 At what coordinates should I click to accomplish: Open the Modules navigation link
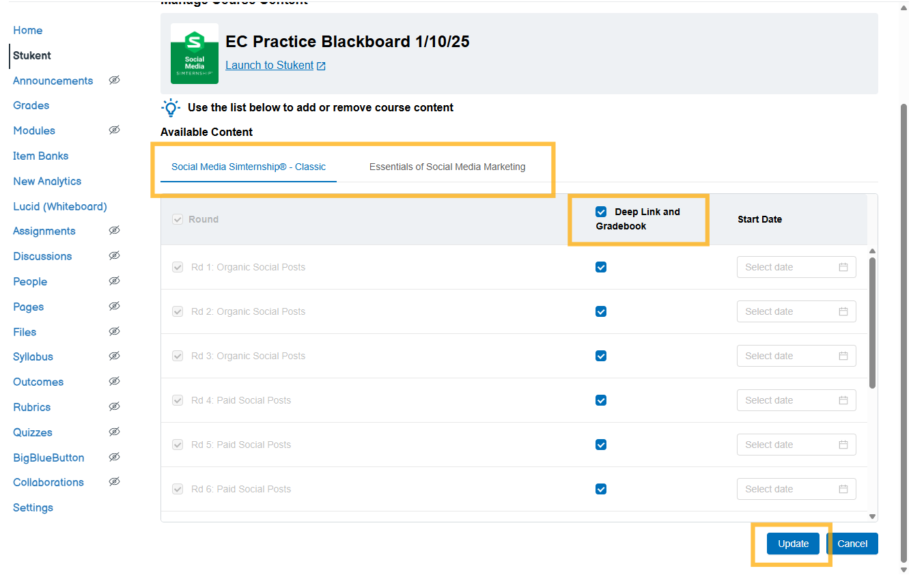[34, 130]
